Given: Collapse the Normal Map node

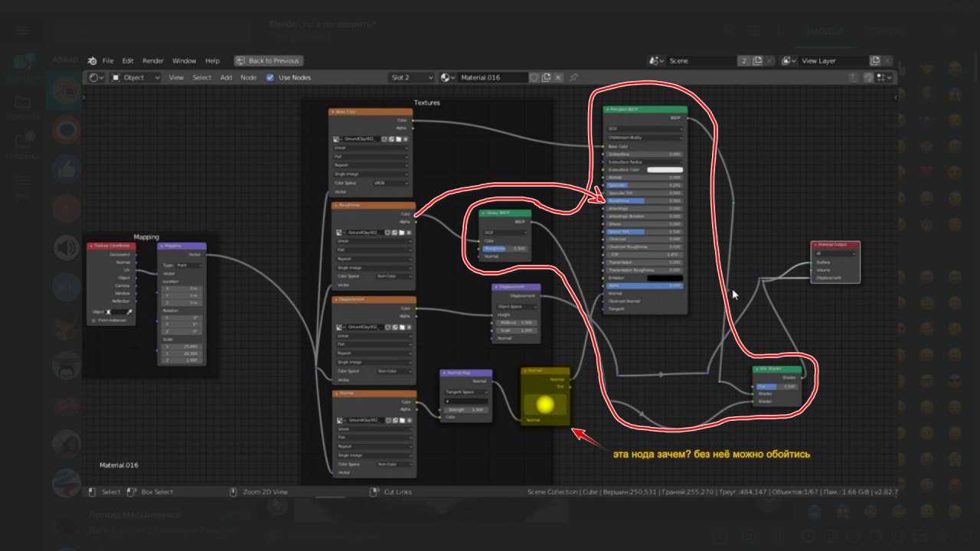Looking at the screenshot, I should tap(445, 373).
